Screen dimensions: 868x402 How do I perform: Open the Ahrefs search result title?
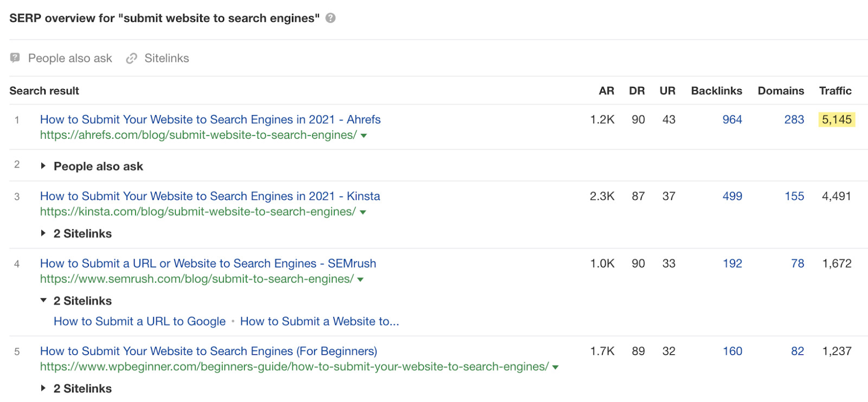pos(210,119)
